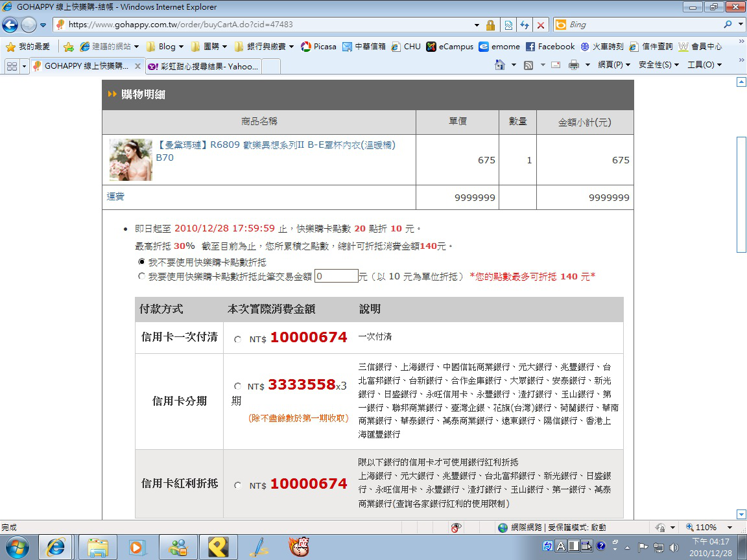Switch to 彩虹甜心搜尋結果 Yahoo tab
747x560 pixels.
[x=204, y=66]
